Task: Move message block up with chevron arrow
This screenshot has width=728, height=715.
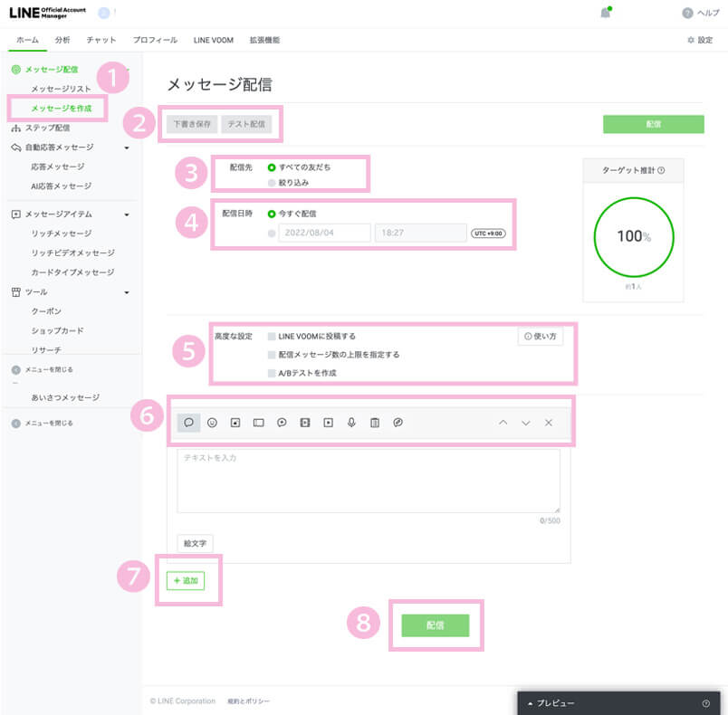Action: (503, 423)
